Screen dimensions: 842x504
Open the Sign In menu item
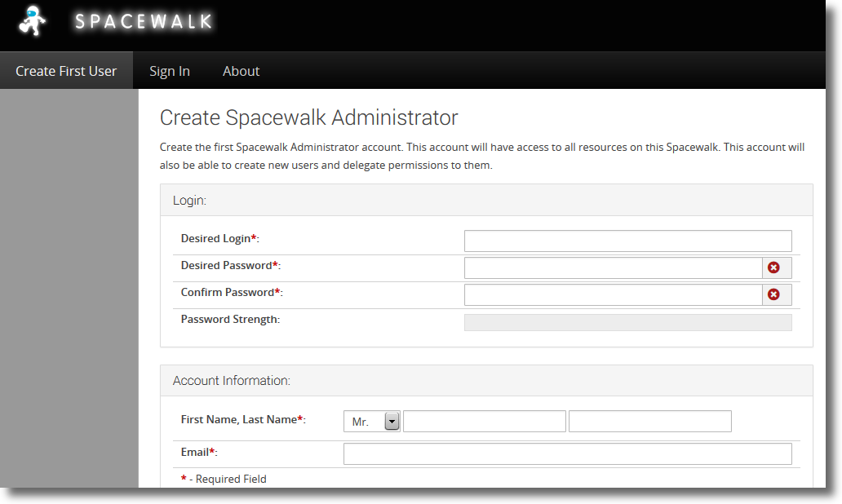tap(170, 71)
